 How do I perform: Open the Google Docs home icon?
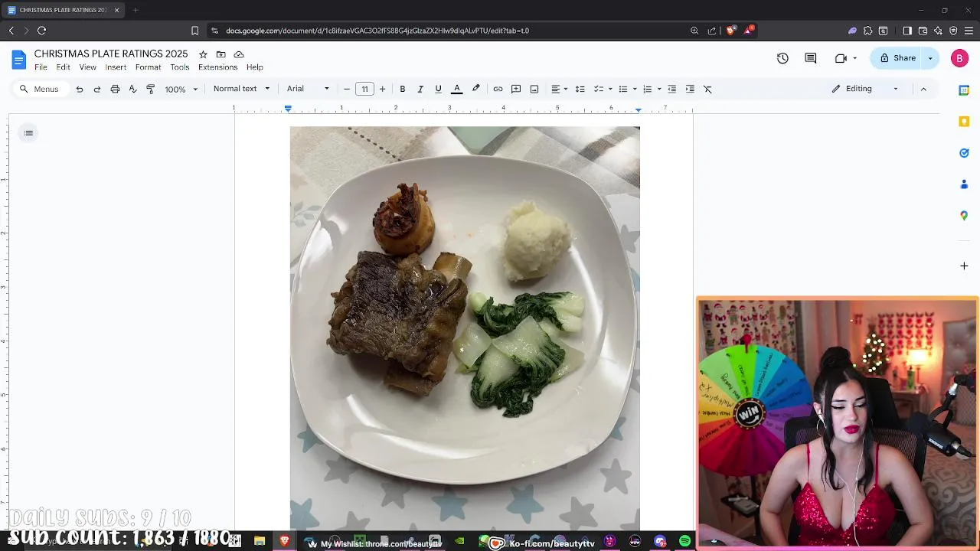coord(19,60)
